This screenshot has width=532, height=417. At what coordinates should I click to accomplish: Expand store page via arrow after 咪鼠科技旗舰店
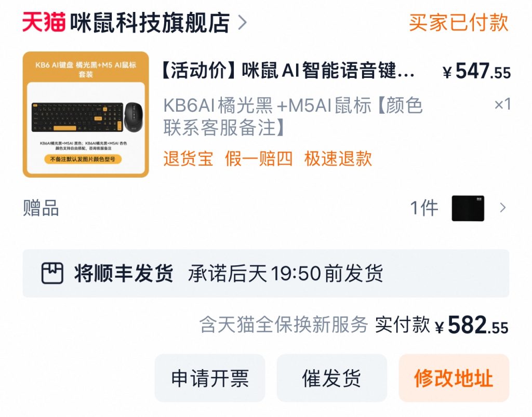[x=242, y=22]
